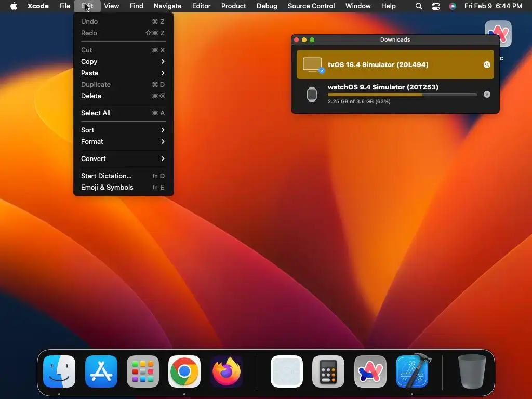Open the Apple menu

point(14,6)
